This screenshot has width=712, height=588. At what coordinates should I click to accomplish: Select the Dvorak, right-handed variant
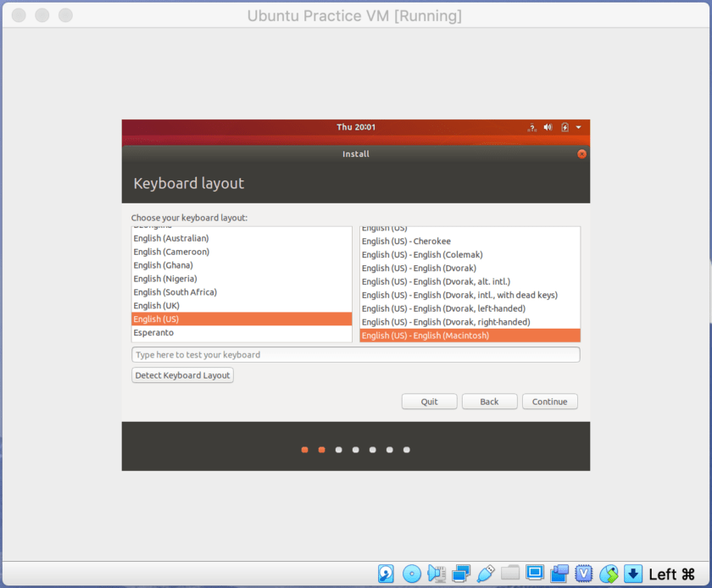pyautogui.click(x=470, y=322)
